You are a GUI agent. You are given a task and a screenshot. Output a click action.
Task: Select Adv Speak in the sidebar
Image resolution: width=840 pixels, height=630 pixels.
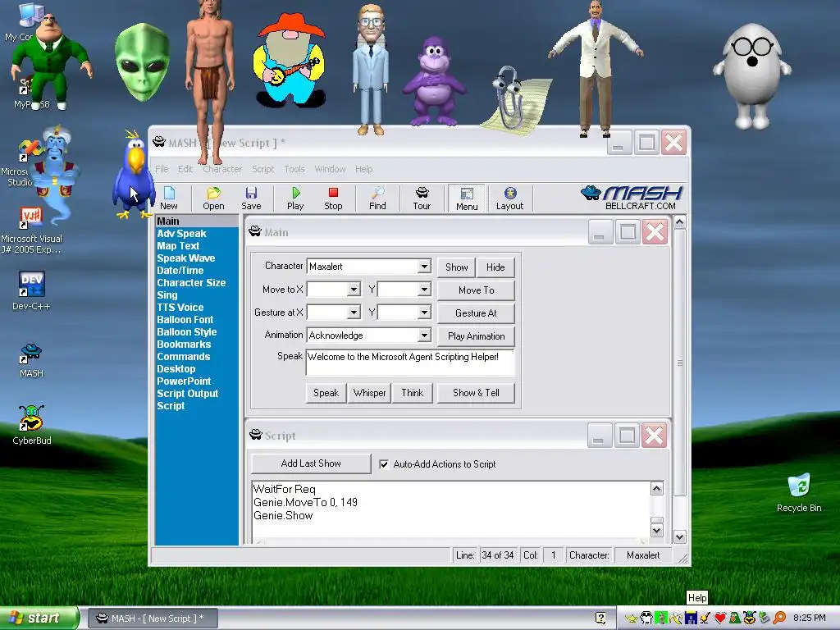[181, 234]
